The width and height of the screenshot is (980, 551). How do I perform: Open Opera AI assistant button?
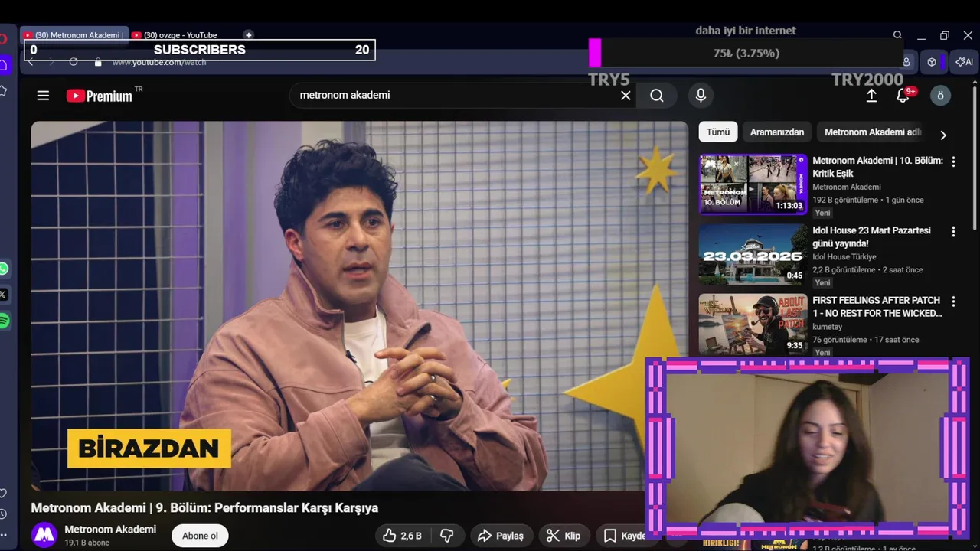(x=965, y=62)
